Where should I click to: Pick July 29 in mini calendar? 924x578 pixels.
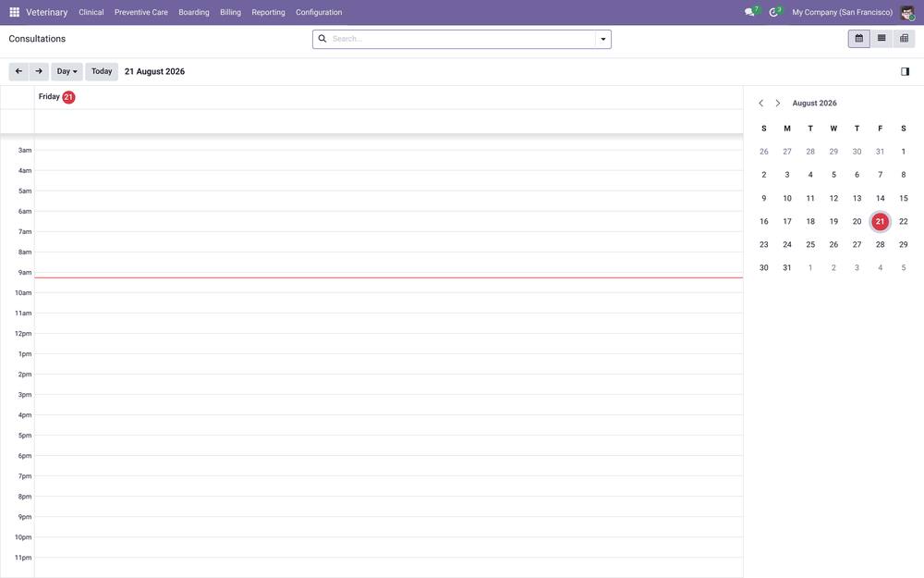pyautogui.click(x=833, y=152)
